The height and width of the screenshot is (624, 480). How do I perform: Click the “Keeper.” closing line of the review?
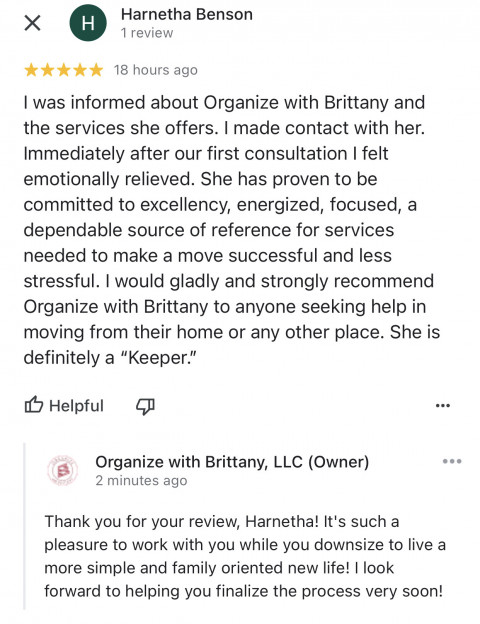pyautogui.click(x=110, y=357)
